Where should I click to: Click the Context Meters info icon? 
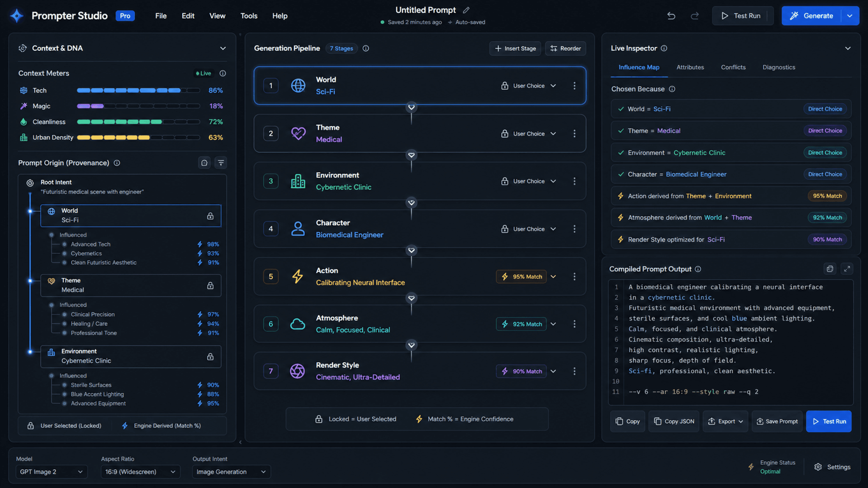point(223,73)
